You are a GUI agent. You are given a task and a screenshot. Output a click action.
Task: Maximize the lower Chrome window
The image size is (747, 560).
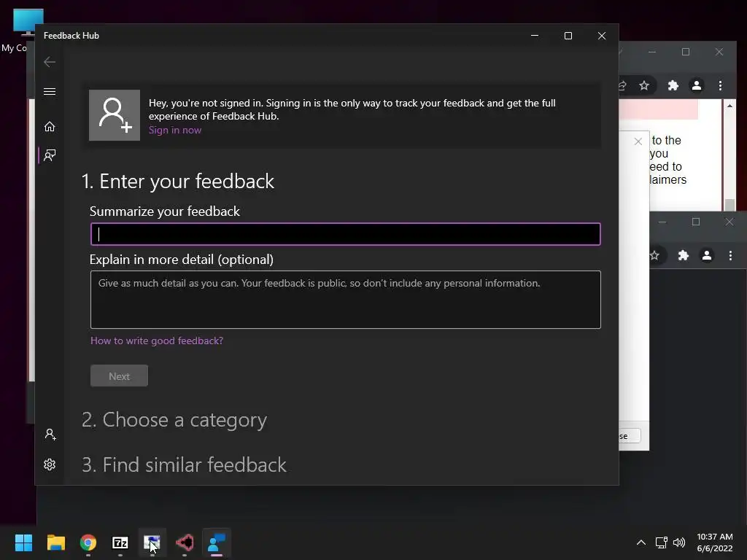tap(695, 222)
